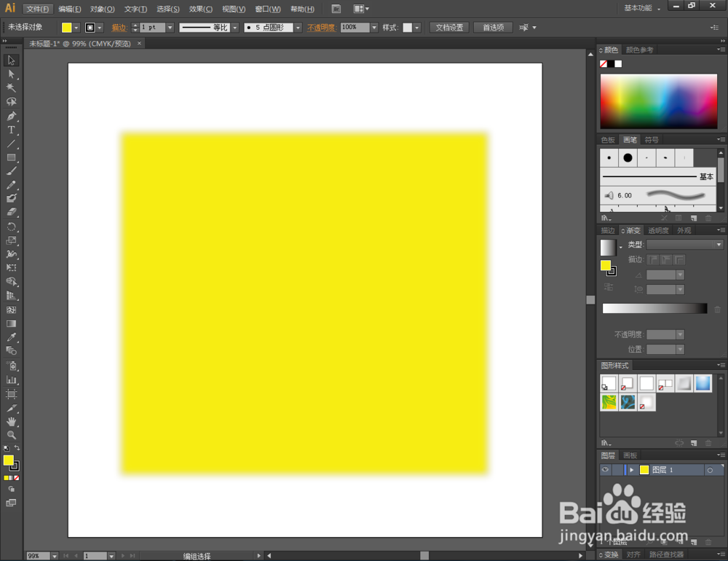Click the gradient slider bar

(x=654, y=308)
